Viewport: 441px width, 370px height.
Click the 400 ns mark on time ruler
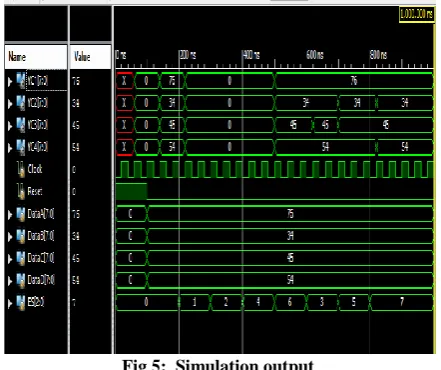251,55
